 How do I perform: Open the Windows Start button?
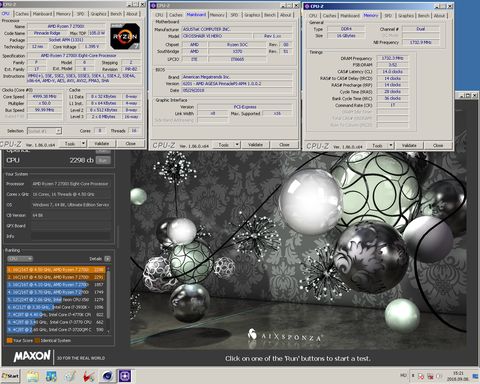[10, 376]
